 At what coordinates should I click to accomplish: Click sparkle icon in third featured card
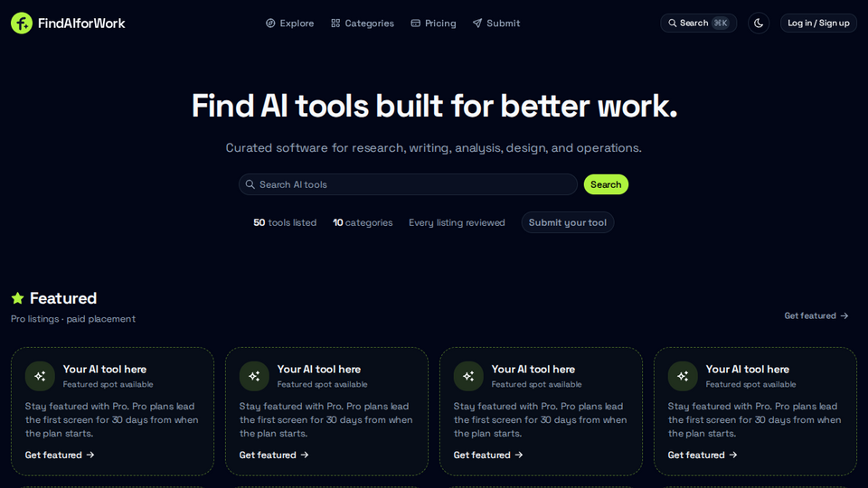[468, 376]
